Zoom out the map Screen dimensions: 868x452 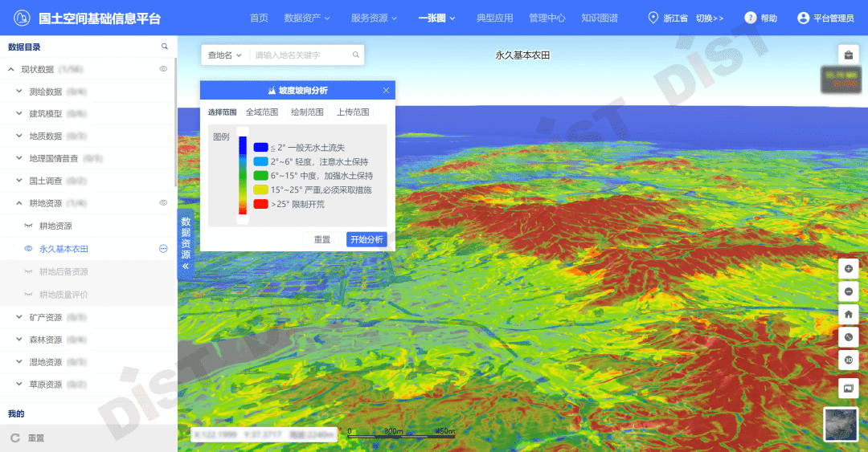848,291
